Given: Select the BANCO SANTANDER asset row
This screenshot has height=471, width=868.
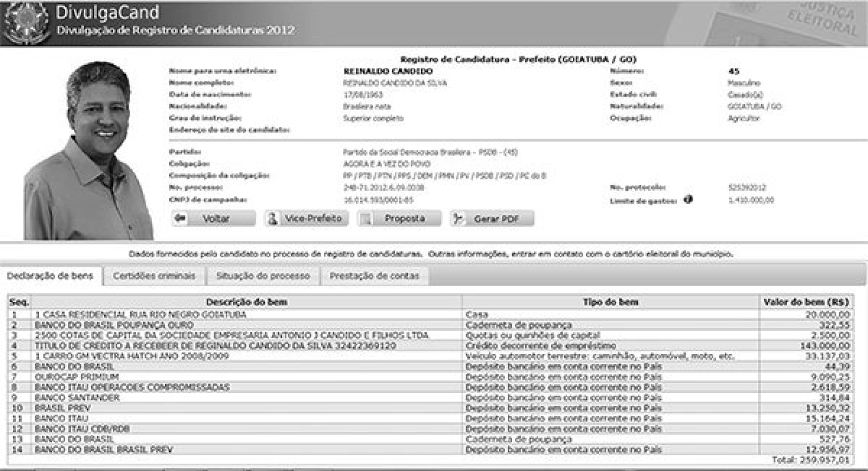Looking at the screenshot, I should [77, 397].
